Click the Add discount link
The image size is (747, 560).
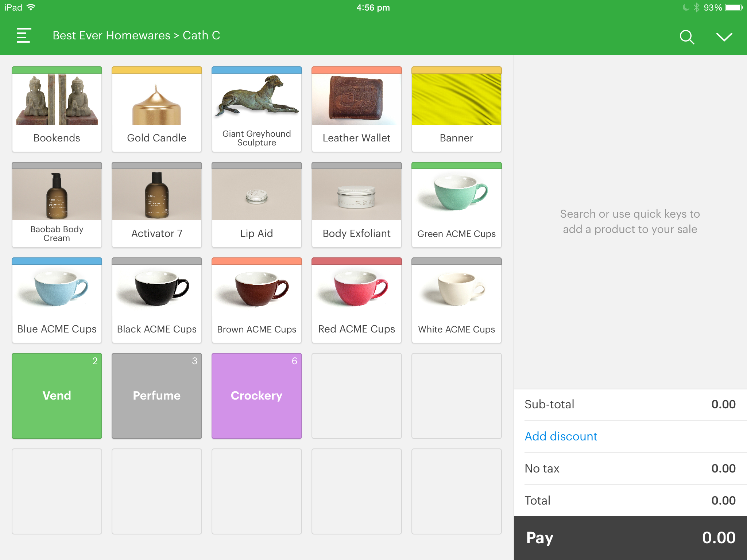[561, 436]
